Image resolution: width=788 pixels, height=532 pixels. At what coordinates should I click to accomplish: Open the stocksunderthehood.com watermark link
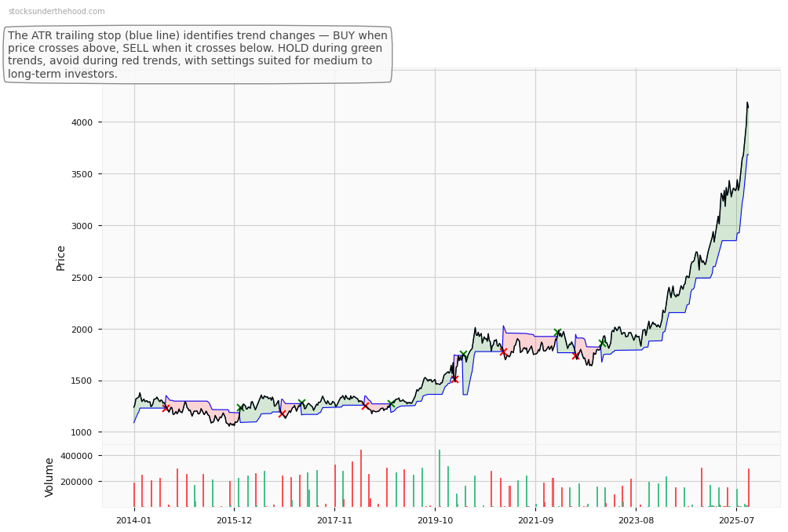(x=57, y=12)
